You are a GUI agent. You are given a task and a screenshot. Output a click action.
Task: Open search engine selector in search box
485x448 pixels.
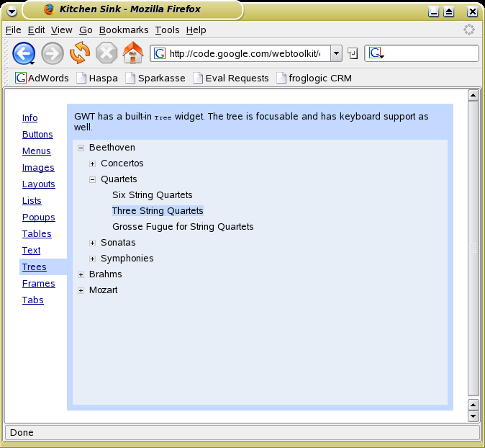(376, 53)
